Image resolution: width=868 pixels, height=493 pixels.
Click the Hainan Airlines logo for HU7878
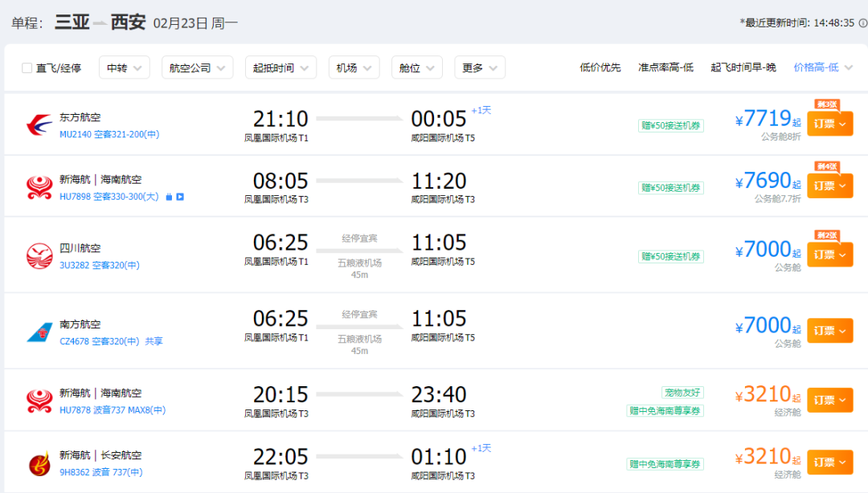pos(39,401)
